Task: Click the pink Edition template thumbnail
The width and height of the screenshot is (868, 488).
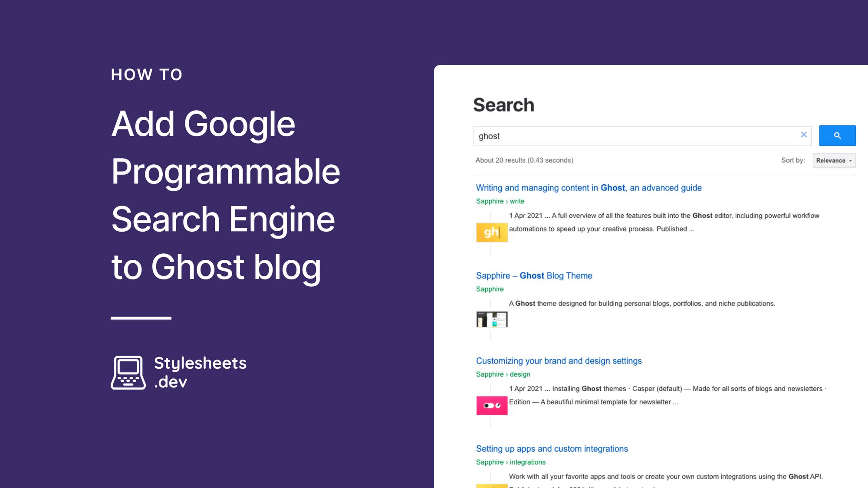Action: coord(492,406)
